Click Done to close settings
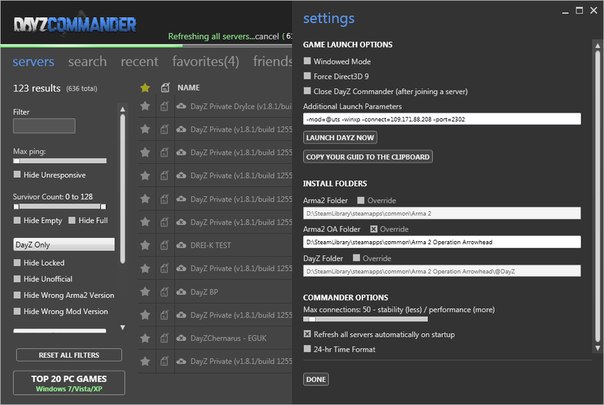The image size is (604, 405). [316, 380]
